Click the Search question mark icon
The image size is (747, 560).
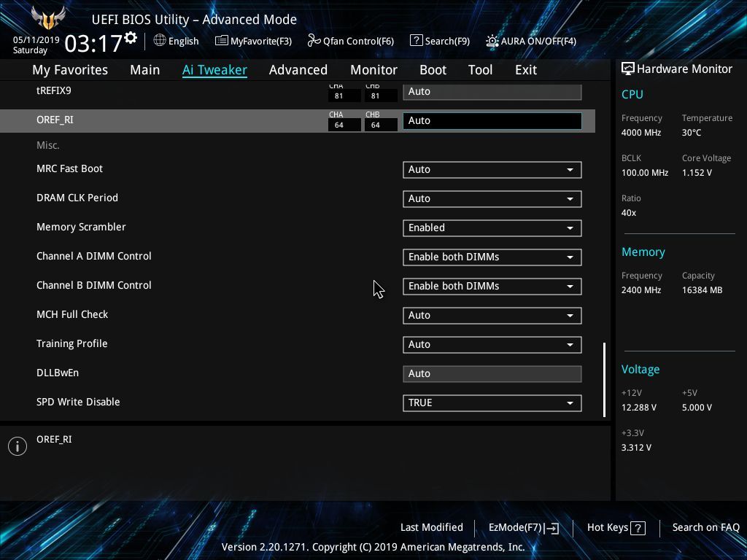(416, 41)
